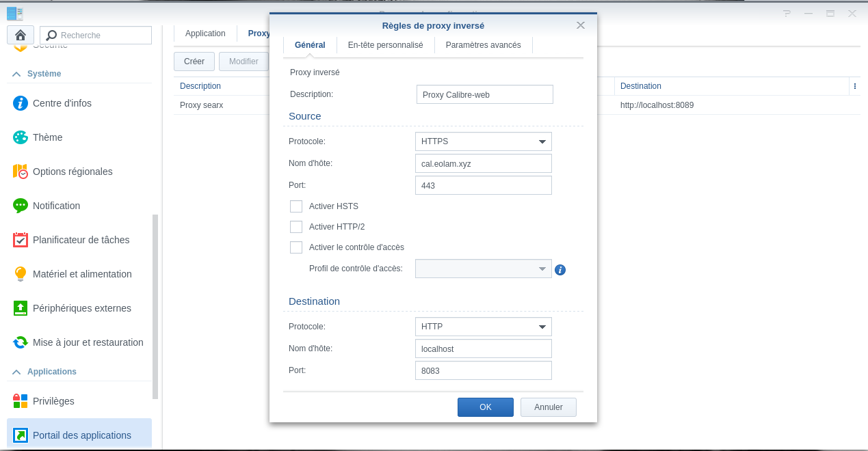The image size is (868, 451).
Task: Open the Thème settings icon
Action: point(21,137)
